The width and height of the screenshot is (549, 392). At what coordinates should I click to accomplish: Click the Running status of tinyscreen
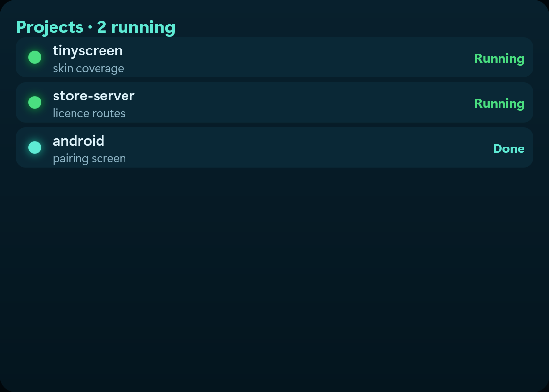click(499, 59)
